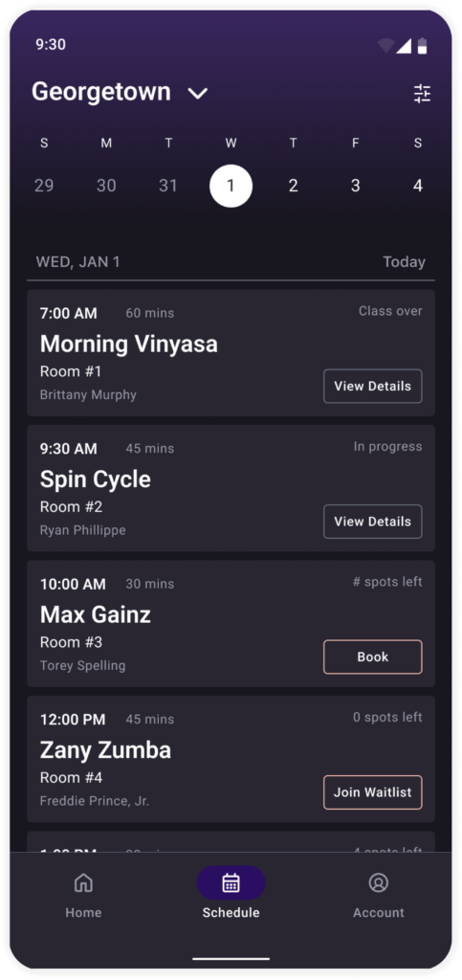Choose Friday the 3rd date
The width and height of the screenshot is (462, 980).
tap(355, 186)
